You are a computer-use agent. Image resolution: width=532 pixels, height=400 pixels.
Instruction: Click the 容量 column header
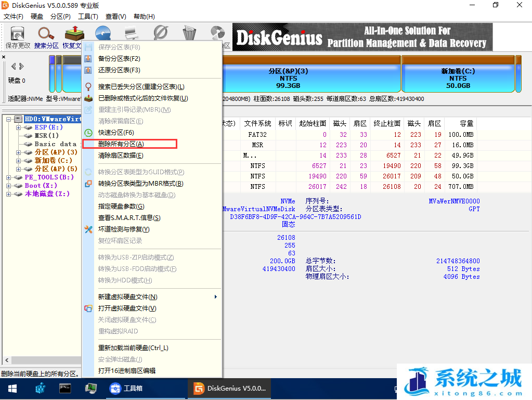(460, 123)
